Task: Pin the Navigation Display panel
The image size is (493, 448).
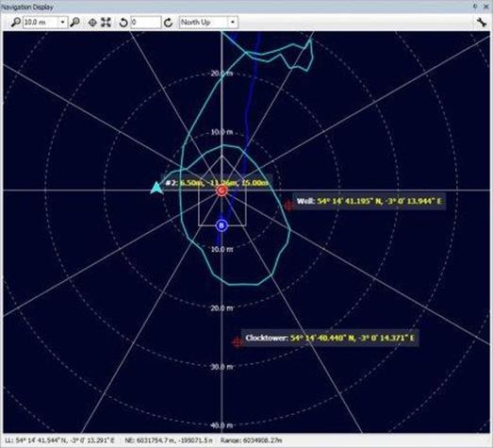Action: pyautogui.click(x=475, y=6)
